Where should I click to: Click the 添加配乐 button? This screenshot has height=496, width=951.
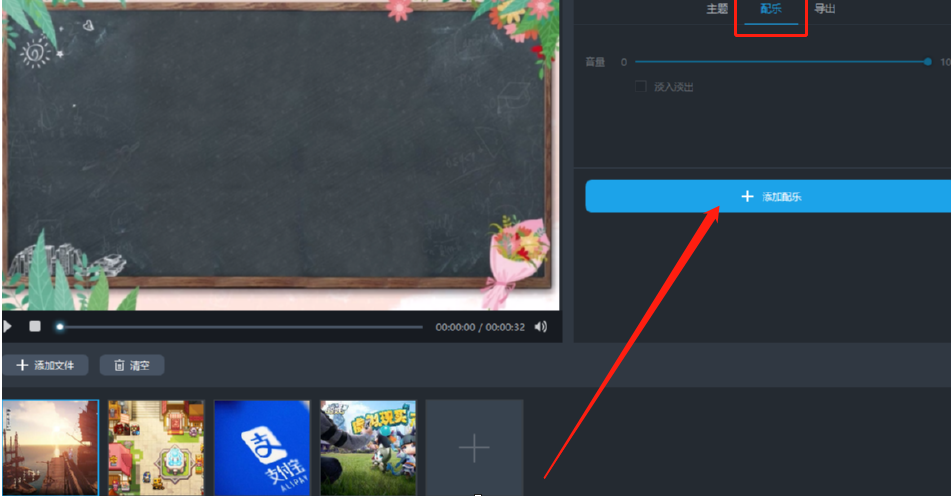[x=768, y=196]
